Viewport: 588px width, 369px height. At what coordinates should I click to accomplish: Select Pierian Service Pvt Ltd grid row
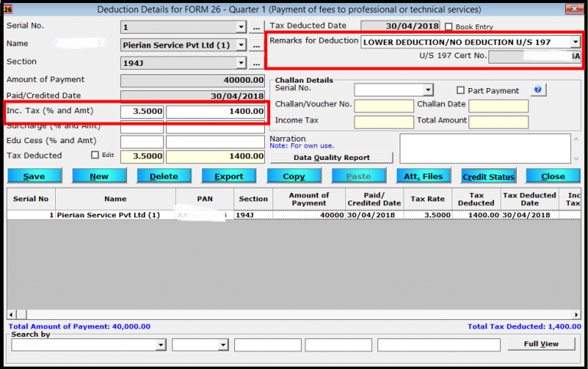[294, 215]
